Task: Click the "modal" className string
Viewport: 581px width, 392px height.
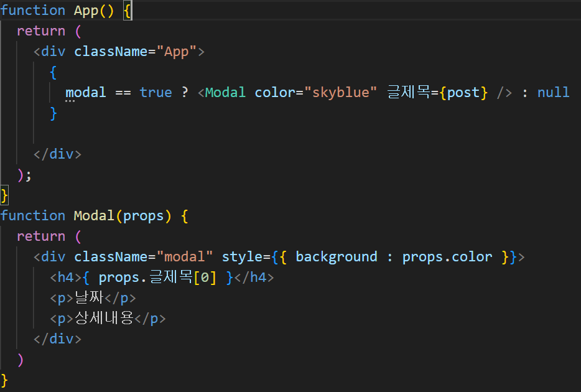Action: pyautogui.click(x=185, y=257)
